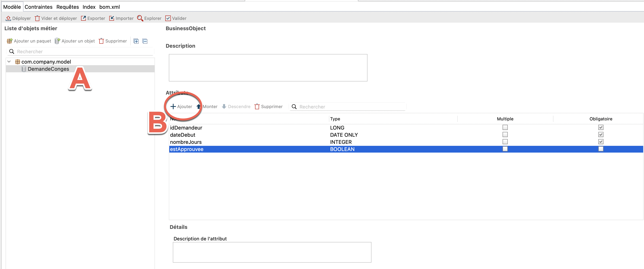Open the INTEGER type cell of nombreJours

(x=341, y=142)
